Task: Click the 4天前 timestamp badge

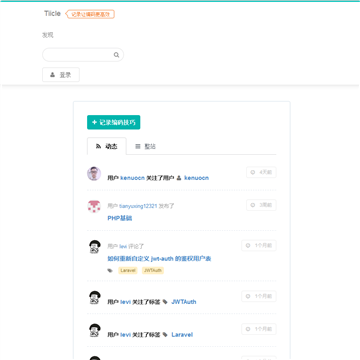Action: coord(261,172)
